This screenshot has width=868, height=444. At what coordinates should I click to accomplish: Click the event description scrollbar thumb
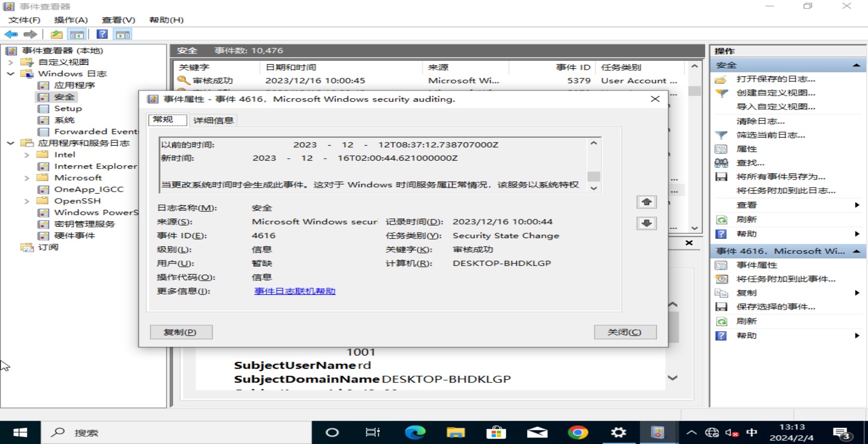(594, 176)
